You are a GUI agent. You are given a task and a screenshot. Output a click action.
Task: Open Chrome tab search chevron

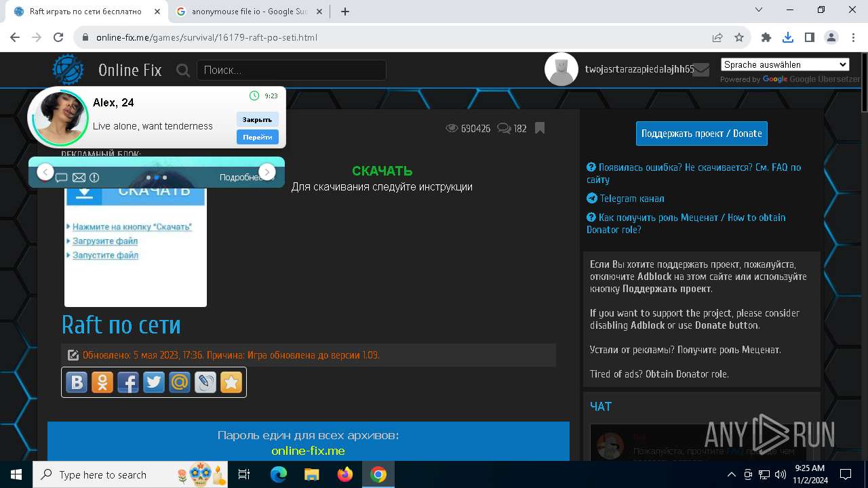click(759, 10)
